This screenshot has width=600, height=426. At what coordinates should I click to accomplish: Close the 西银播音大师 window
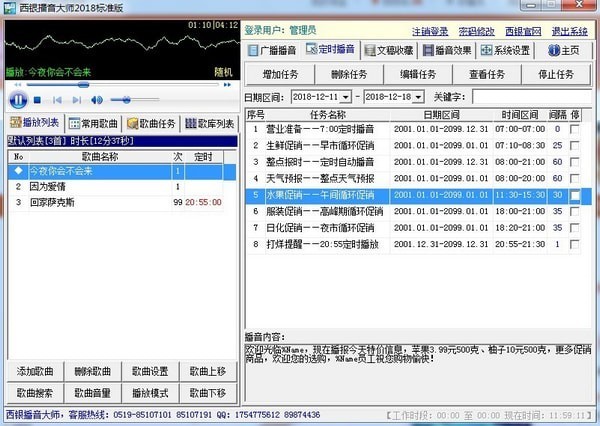579,5
